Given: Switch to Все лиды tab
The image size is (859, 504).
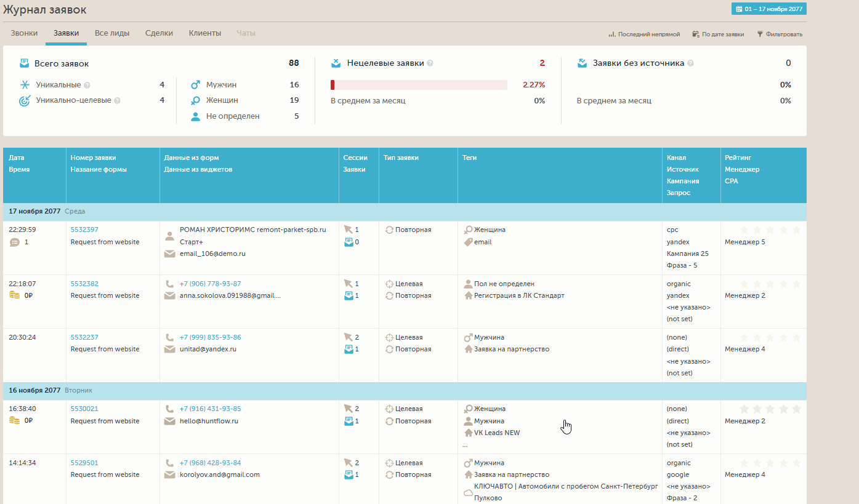Looking at the screenshot, I should [112, 33].
